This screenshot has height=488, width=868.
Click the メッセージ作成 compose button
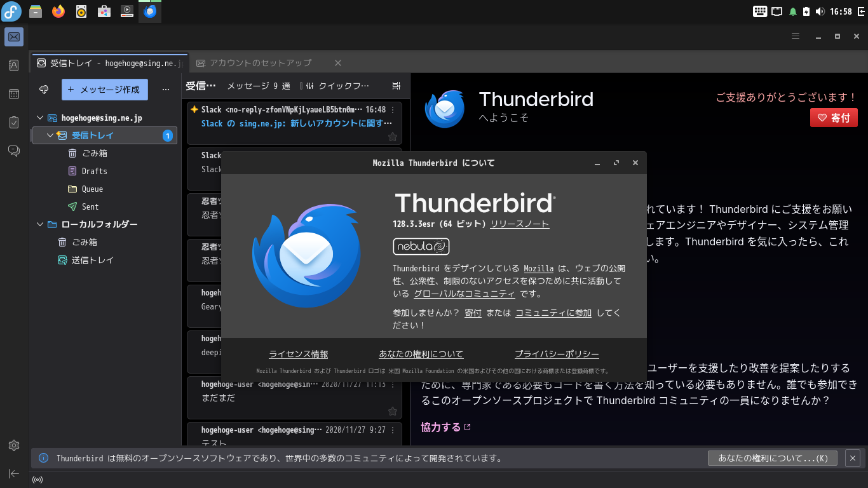point(105,90)
